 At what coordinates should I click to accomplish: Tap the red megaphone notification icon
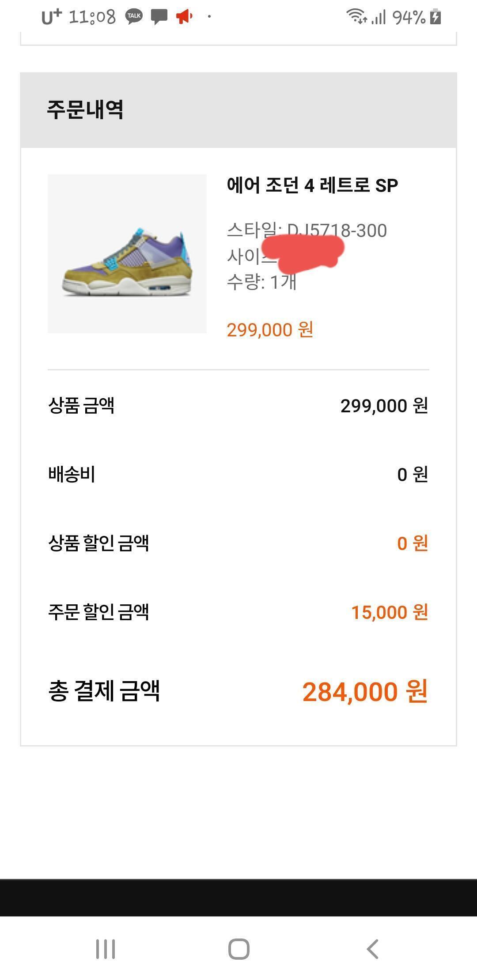coord(184,17)
